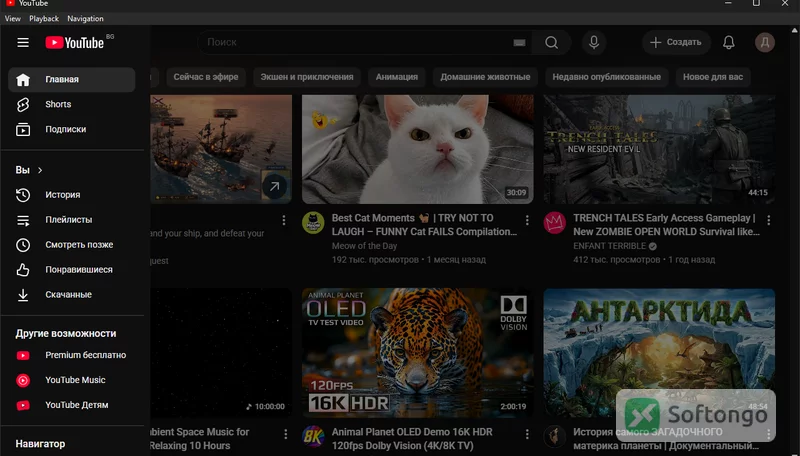The height and width of the screenshot is (456, 800).
Task: Start voice search with microphone
Action: (x=593, y=42)
